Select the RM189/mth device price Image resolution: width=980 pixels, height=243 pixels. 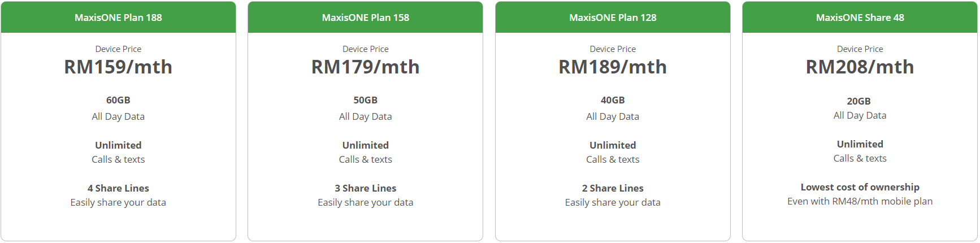coord(613,67)
